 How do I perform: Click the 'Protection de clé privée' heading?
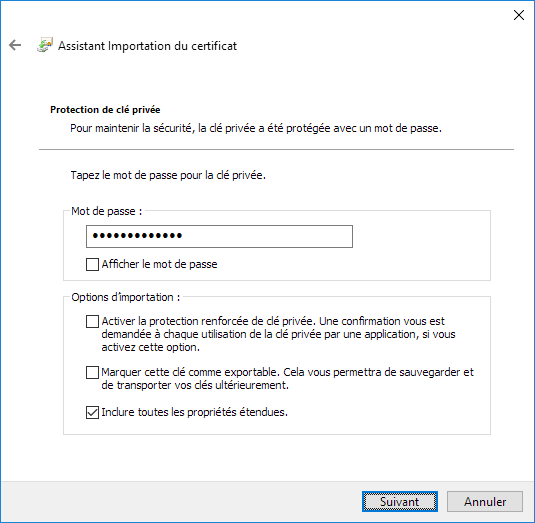pos(105,110)
